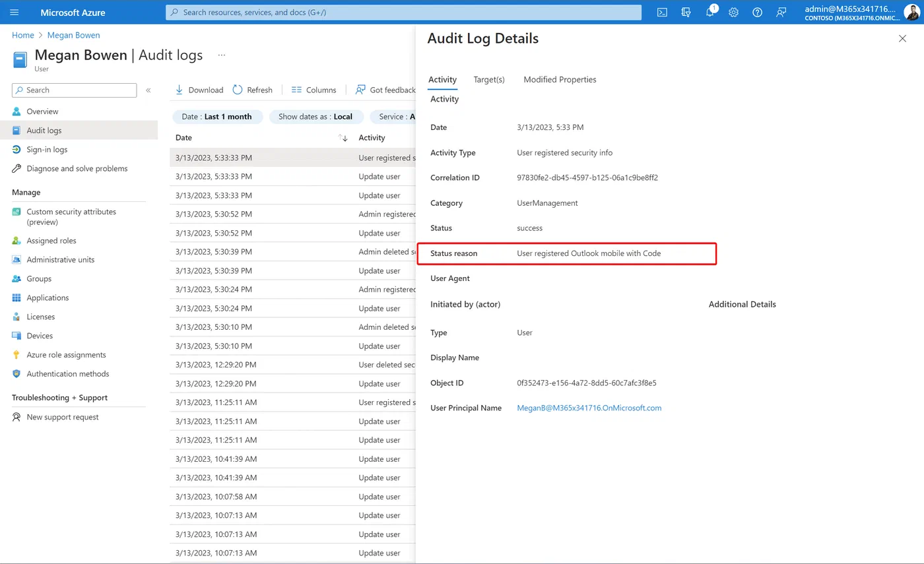Open the MeganB user principal name link
This screenshot has height=564, width=924.
[589, 408]
